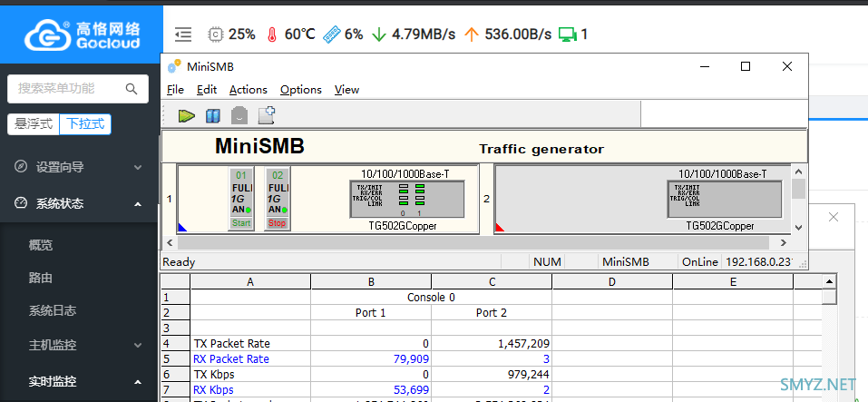Expand the 主机监控 submenu chevron
Viewport: 868px width, 402px height.
click(x=138, y=346)
